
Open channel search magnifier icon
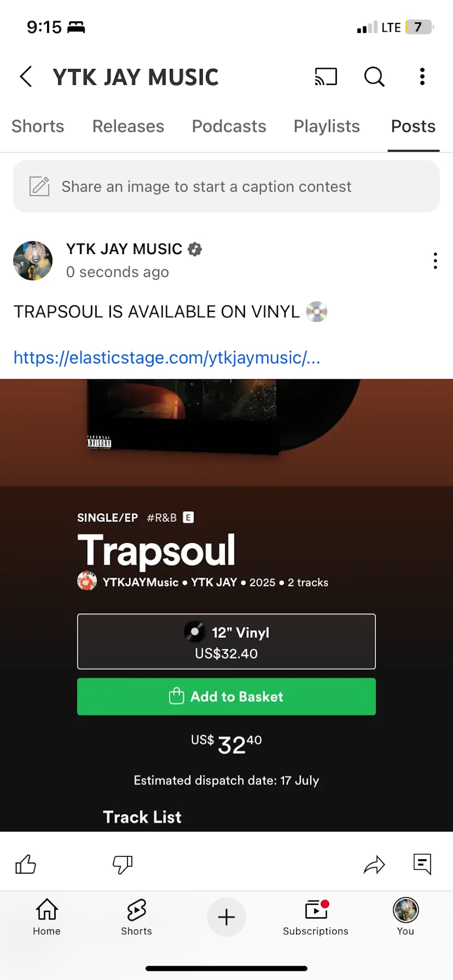tap(374, 77)
